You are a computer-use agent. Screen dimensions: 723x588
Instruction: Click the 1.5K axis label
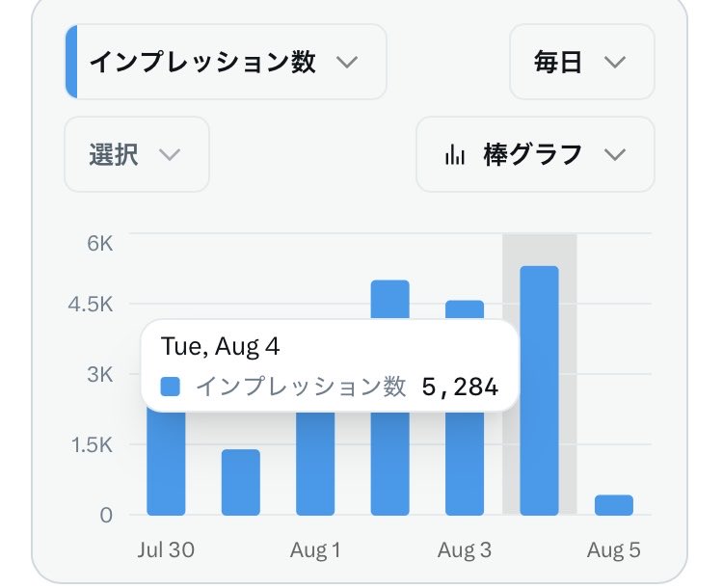tap(92, 445)
